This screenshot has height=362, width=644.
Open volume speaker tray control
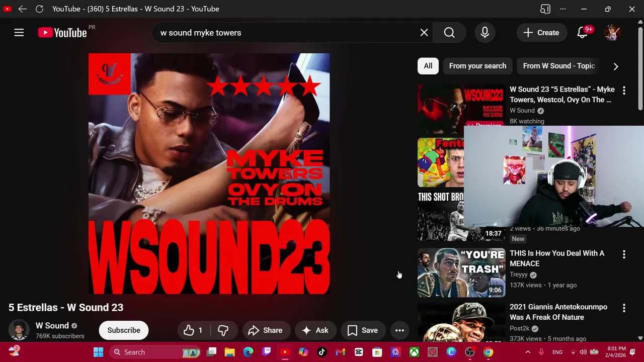pos(583,352)
